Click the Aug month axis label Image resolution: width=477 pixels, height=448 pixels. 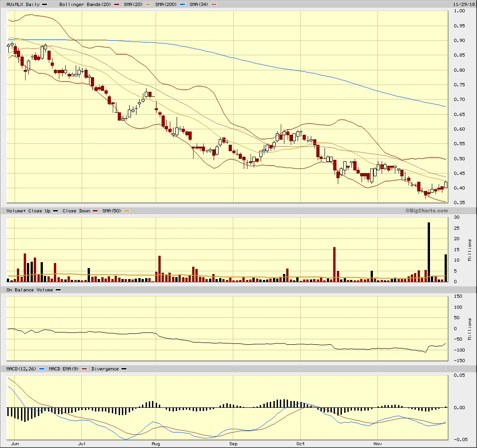coord(156,444)
